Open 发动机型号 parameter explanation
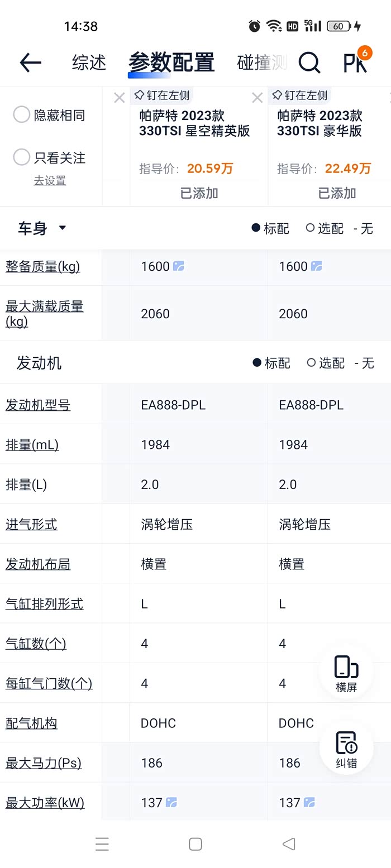This screenshot has height=868, width=391. [x=38, y=405]
